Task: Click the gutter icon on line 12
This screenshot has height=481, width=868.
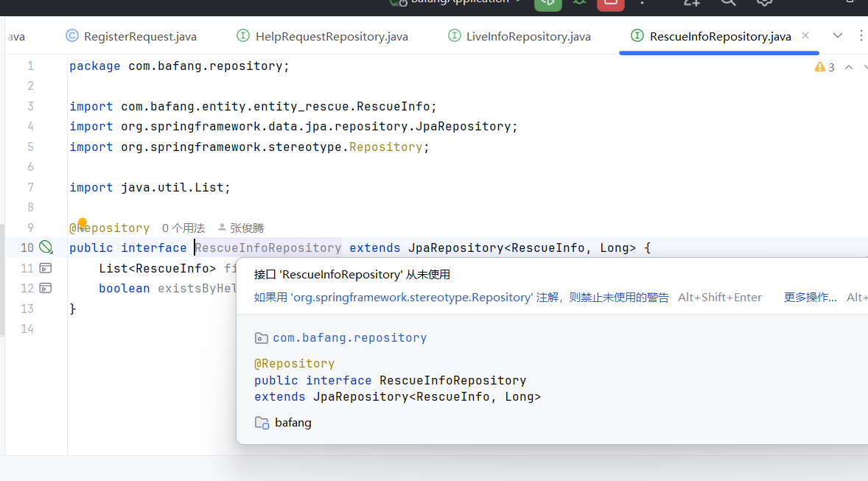Action: [46, 288]
